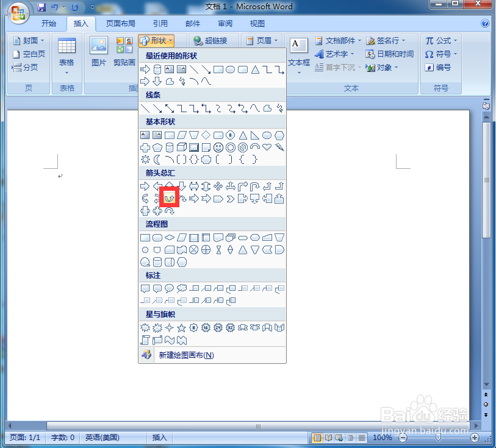
Task: Open the Cover Page dropdown
Action: point(29,41)
